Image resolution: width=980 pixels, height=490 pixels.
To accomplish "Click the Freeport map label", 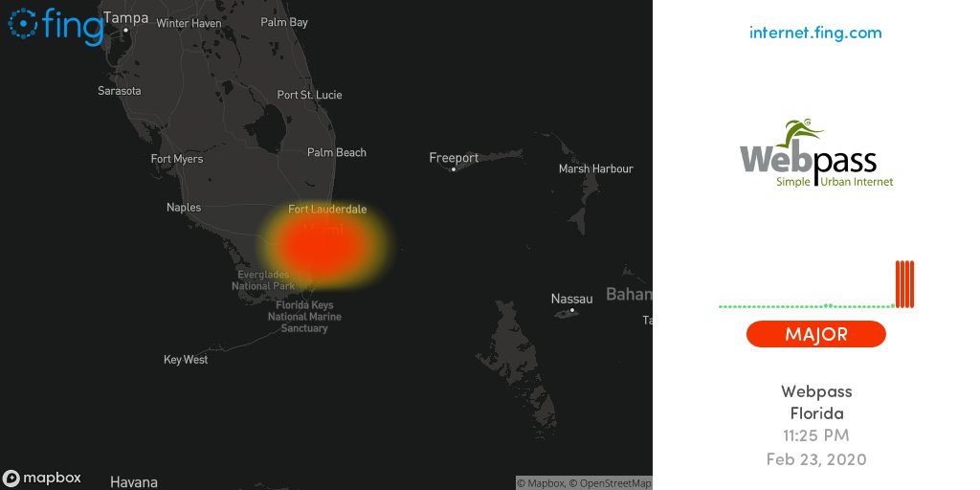I will (454, 158).
